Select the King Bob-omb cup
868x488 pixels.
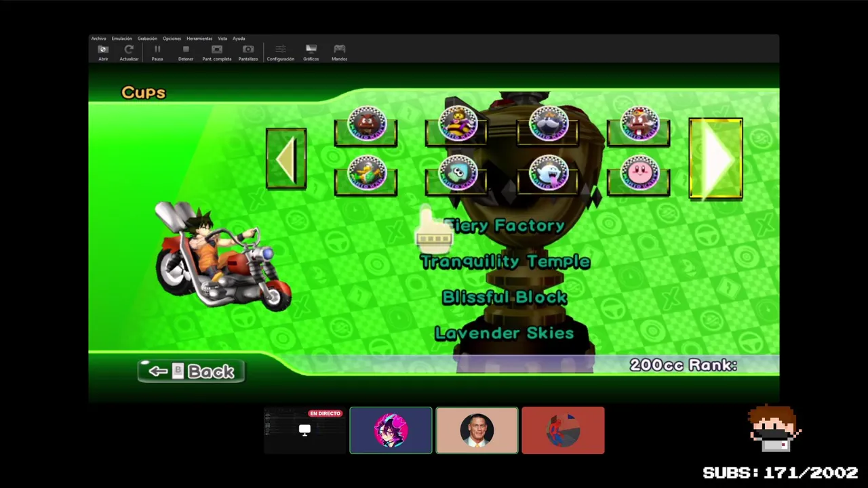click(548, 127)
